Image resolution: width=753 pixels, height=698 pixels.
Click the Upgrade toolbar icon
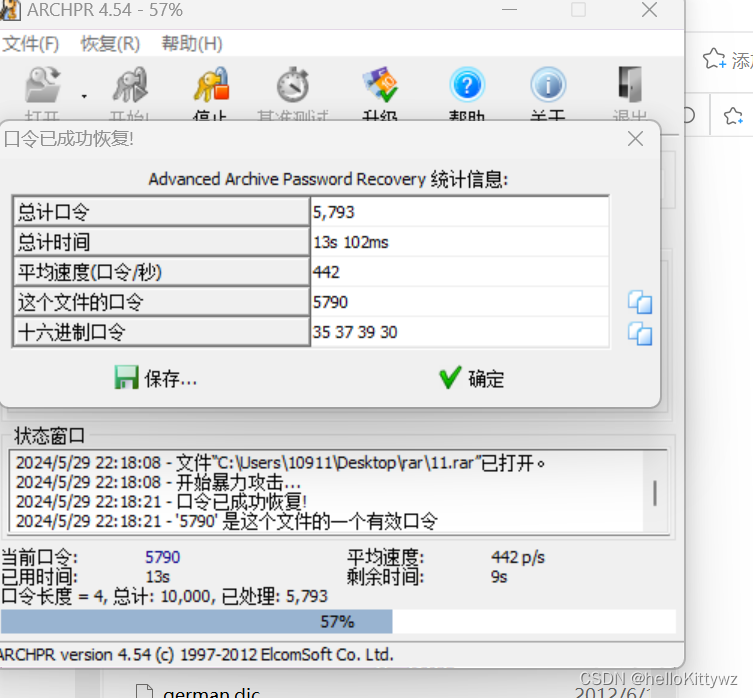tap(380, 85)
